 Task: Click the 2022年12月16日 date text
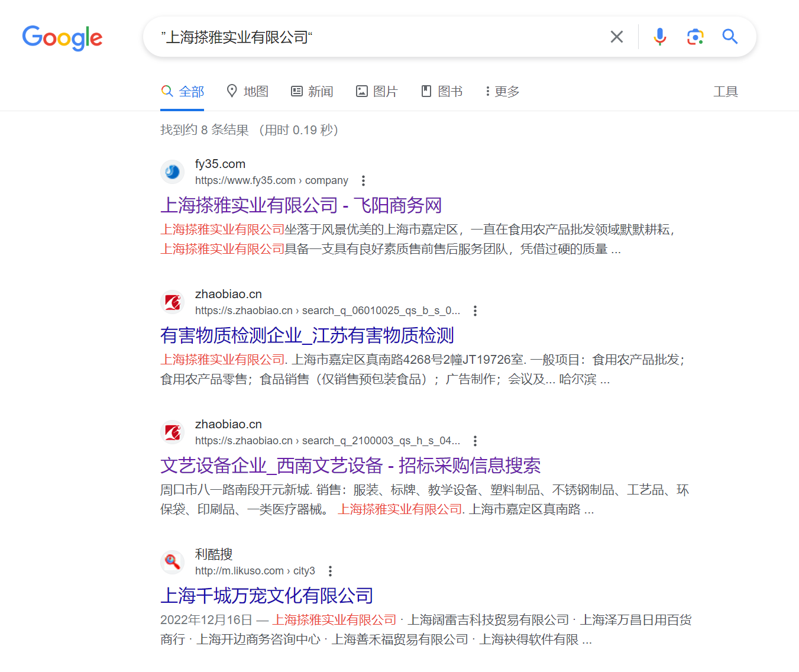pos(206,620)
